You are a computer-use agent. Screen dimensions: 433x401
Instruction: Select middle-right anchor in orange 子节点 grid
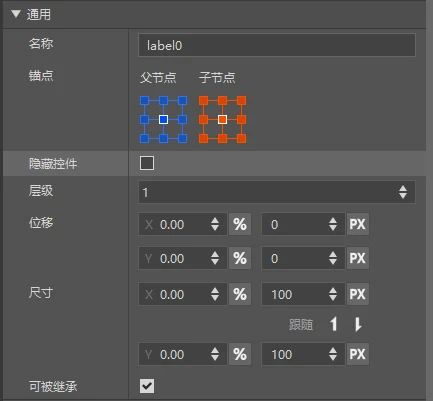point(241,119)
